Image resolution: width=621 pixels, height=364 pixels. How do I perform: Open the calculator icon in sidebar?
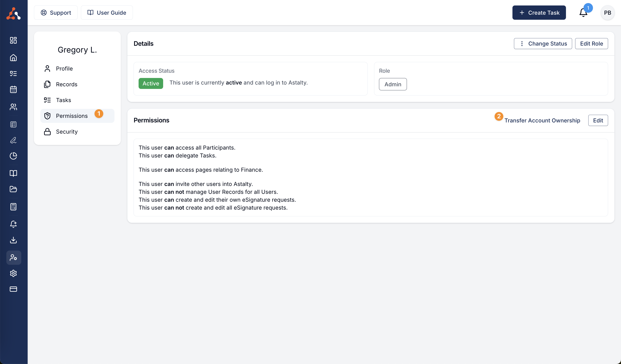pyautogui.click(x=13, y=207)
